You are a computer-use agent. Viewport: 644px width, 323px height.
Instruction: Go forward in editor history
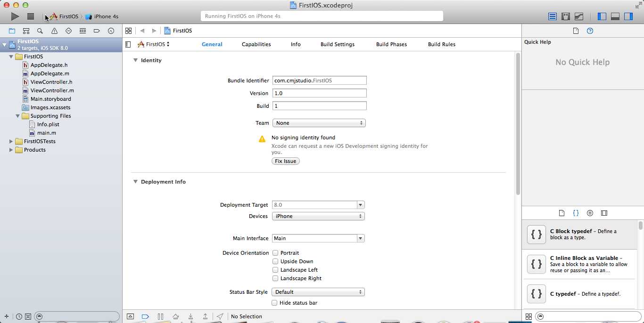click(154, 31)
